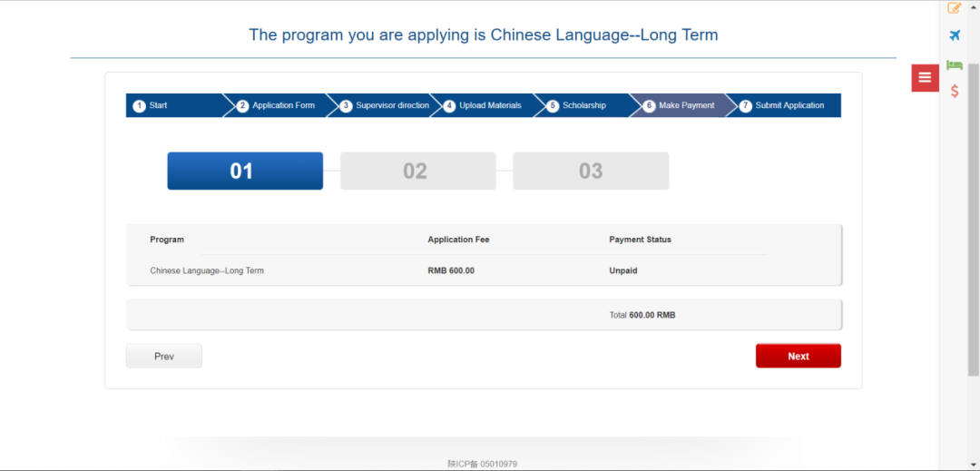Click the blue airplane icon
Viewport: 980px width, 471px height.
pyautogui.click(x=955, y=35)
